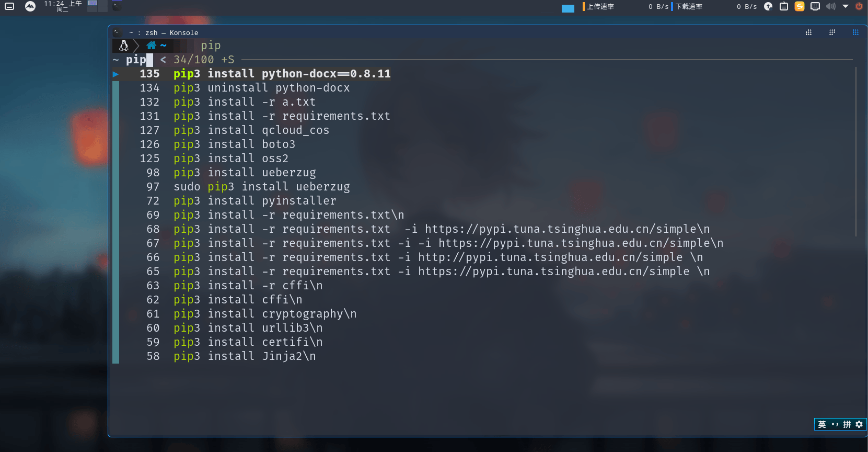Toggle the 英 input language indicator
Screen dimensions: 868x452
822,424
